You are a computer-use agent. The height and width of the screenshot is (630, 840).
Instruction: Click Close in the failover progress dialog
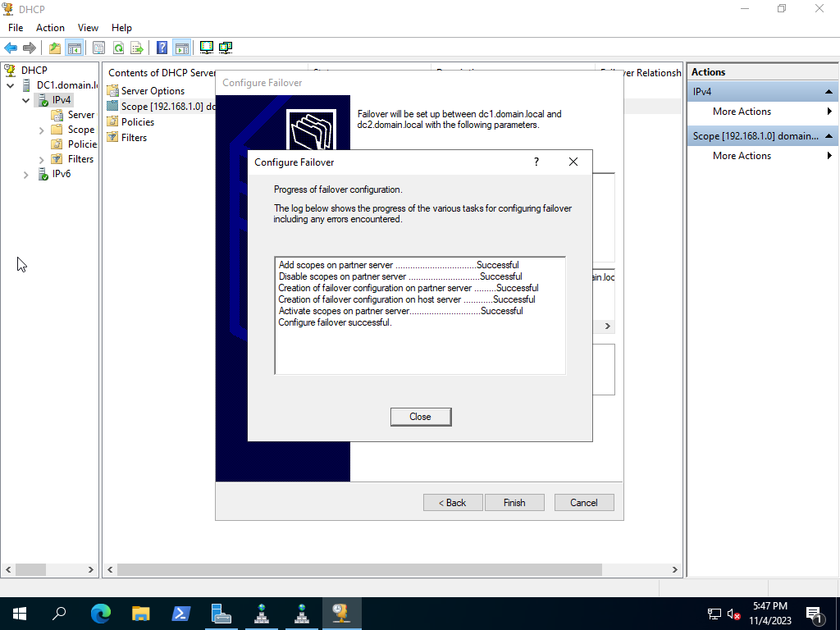click(420, 416)
